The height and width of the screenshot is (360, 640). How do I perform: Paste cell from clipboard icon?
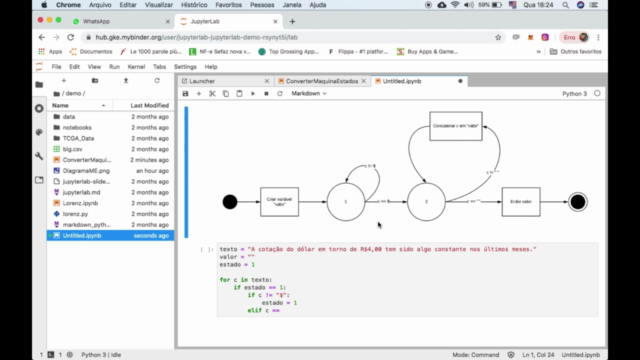pyautogui.click(x=239, y=93)
